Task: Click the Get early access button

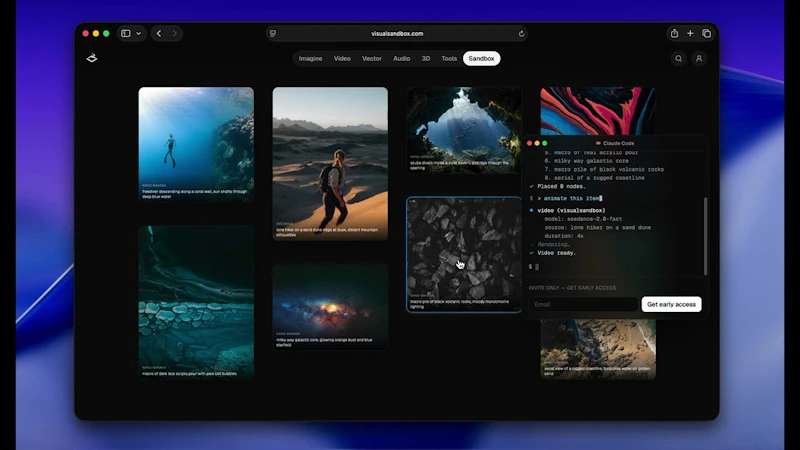Action: [x=671, y=305]
